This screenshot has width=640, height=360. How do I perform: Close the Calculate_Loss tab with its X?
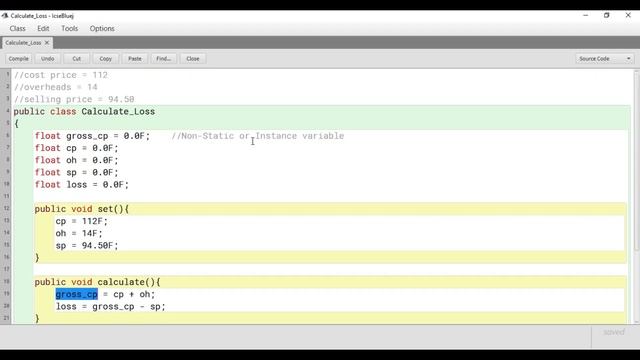pos(47,43)
